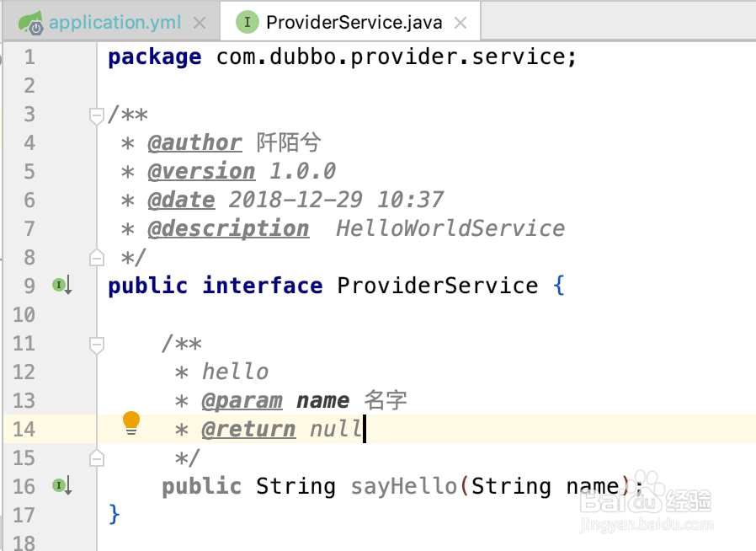Click line number 10 in the gutter

click(x=24, y=315)
